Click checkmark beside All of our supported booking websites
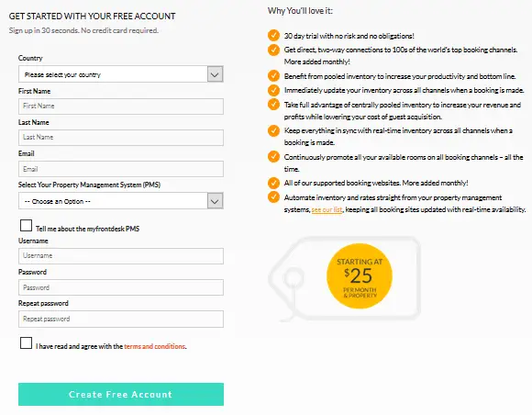The image size is (532, 415). point(273,183)
